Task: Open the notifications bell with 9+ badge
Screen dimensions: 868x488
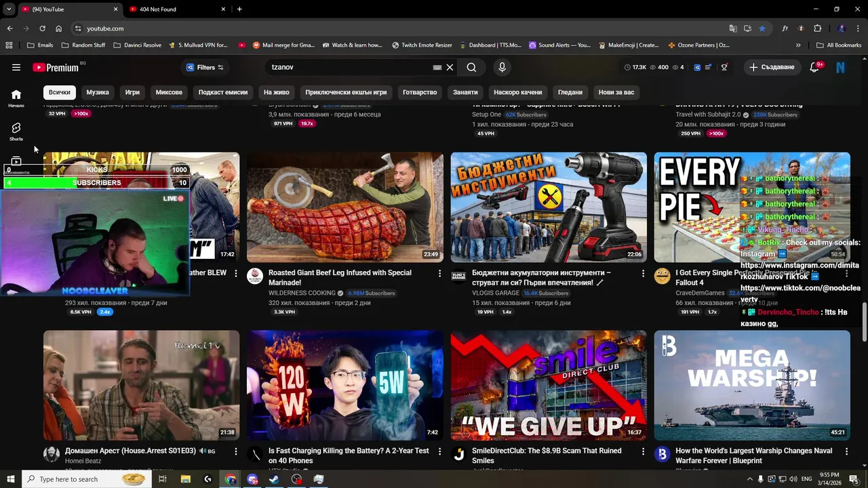Action: [815, 67]
